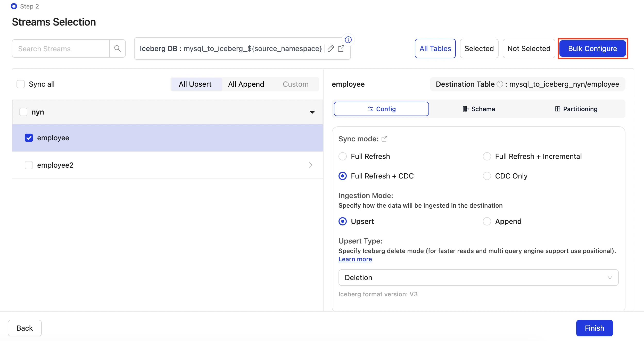Go Back to previous step
The width and height of the screenshot is (644, 341).
pyautogui.click(x=25, y=328)
